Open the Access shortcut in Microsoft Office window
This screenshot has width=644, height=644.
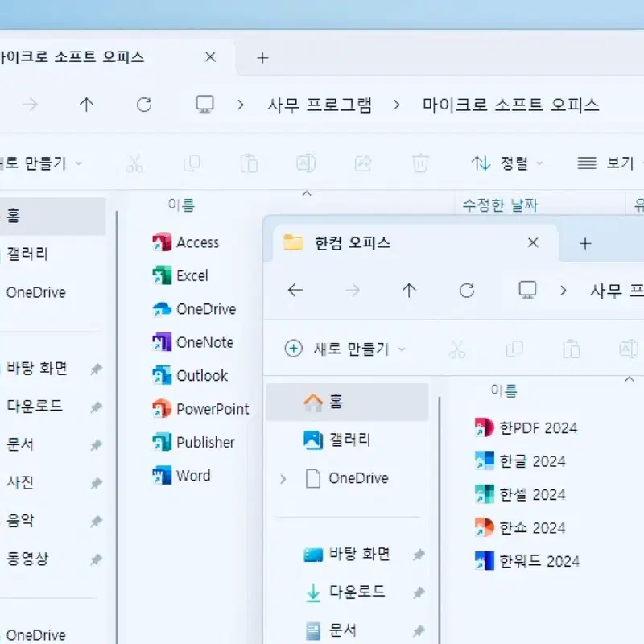tap(186, 242)
